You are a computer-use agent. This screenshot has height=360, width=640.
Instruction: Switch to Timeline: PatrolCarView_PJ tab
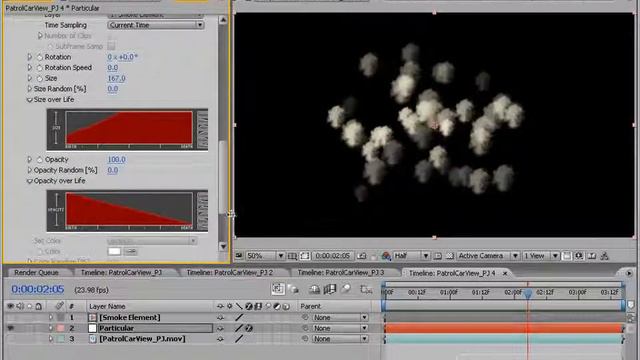click(x=121, y=272)
